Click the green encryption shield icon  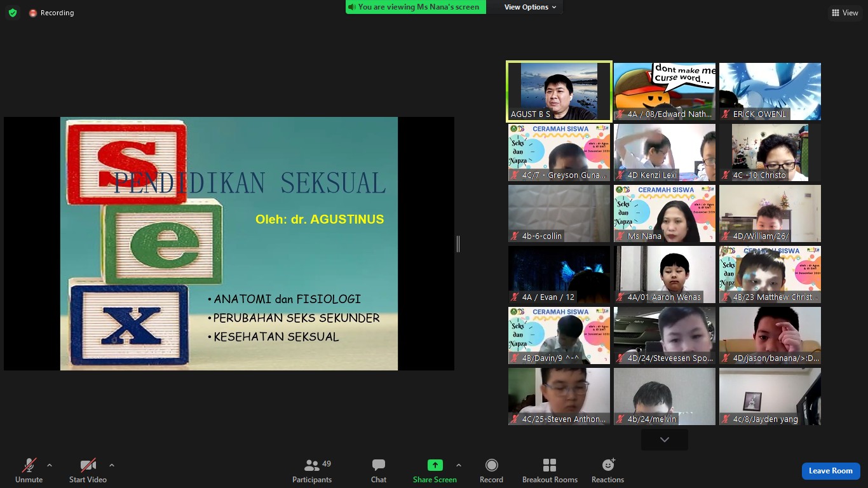[13, 13]
